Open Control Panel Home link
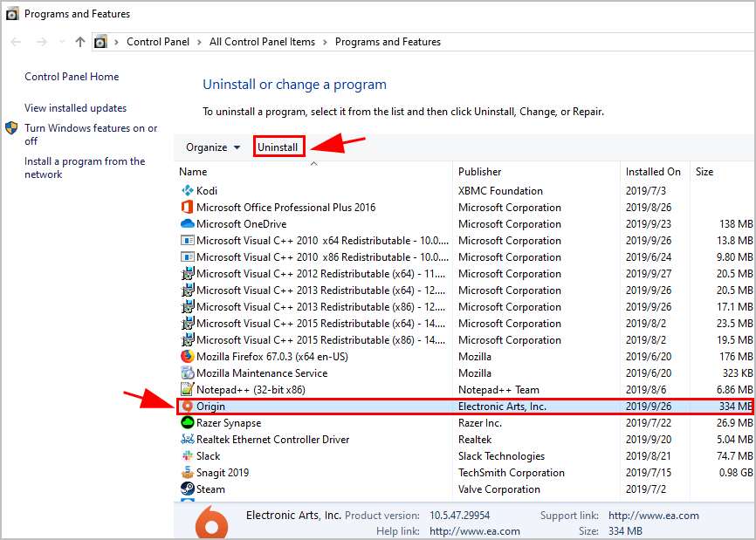The width and height of the screenshot is (756, 540). tap(72, 77)
